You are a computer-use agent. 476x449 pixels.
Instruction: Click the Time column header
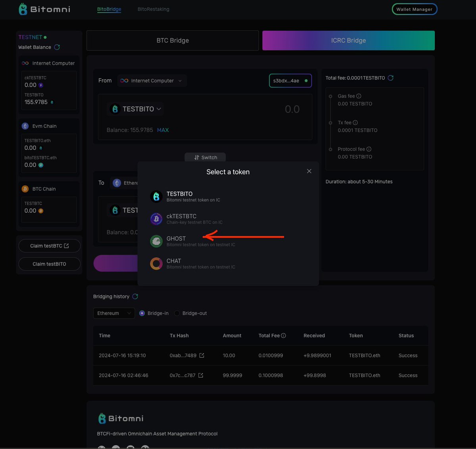pyautogui.click(x=104, y=335)
